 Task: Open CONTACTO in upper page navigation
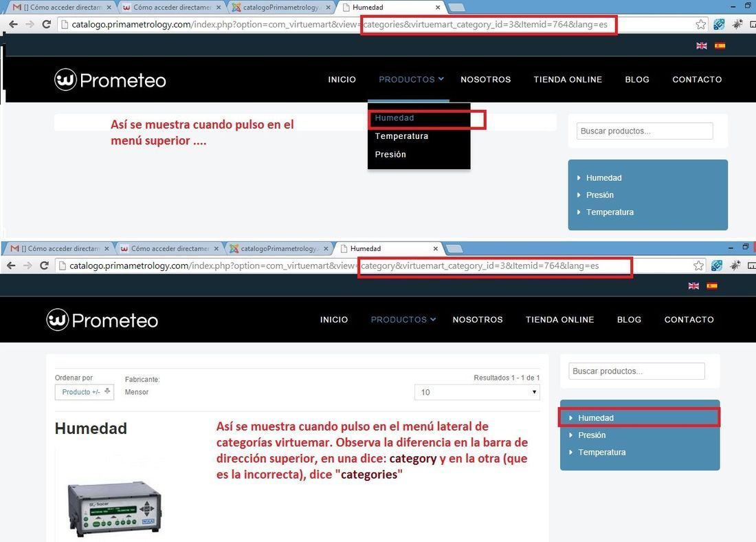click(697, 80)
